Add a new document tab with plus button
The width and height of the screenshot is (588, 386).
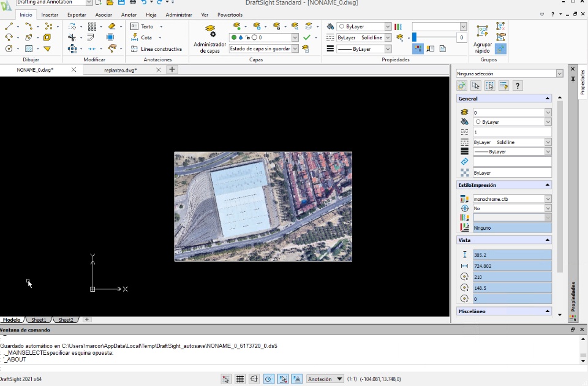[x=172, y=70]
